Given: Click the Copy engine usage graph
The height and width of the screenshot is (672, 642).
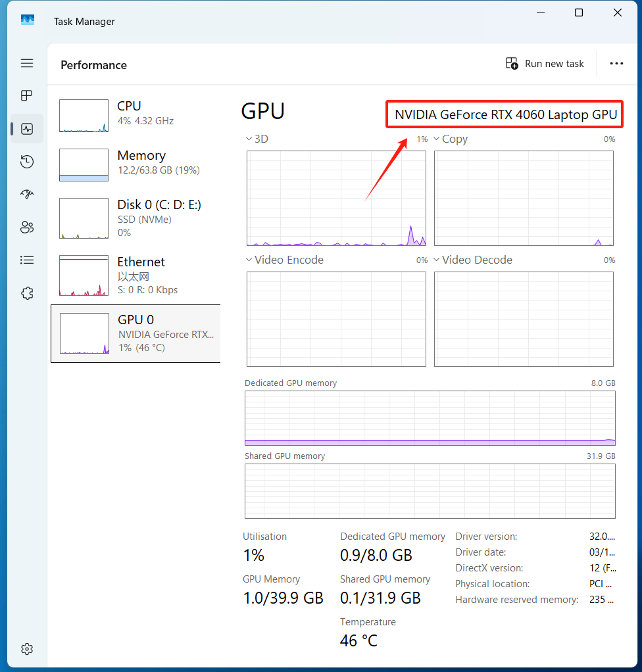Looking at the screenshot, I should tap(524, 198).
